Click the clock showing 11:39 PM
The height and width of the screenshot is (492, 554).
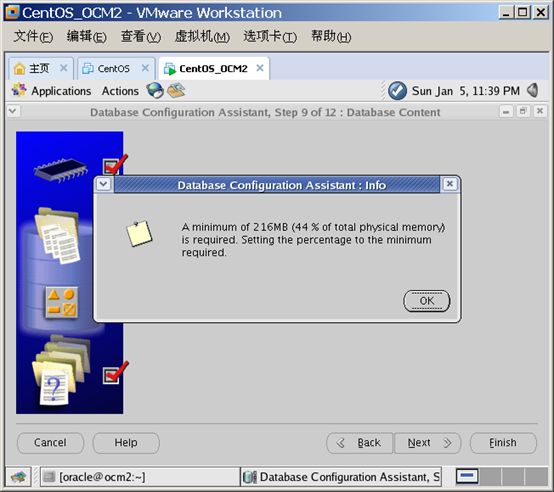pyautogui.click(x=466, y=91)
